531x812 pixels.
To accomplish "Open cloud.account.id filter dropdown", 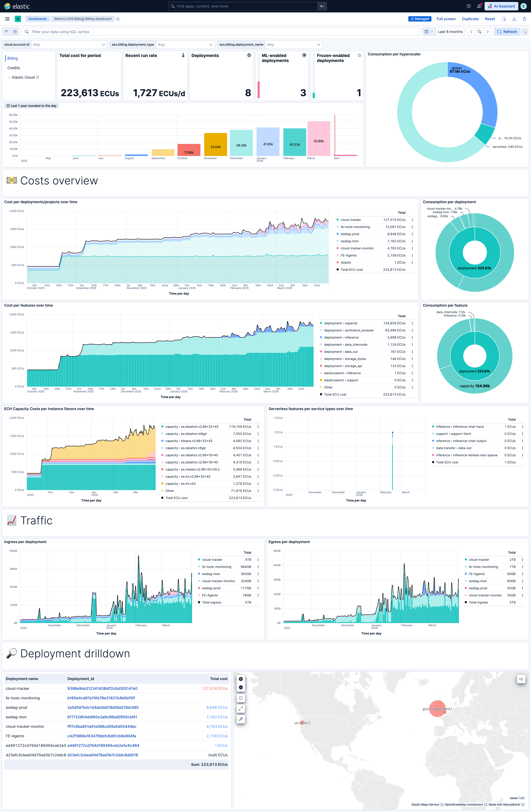I will (70, 45).
